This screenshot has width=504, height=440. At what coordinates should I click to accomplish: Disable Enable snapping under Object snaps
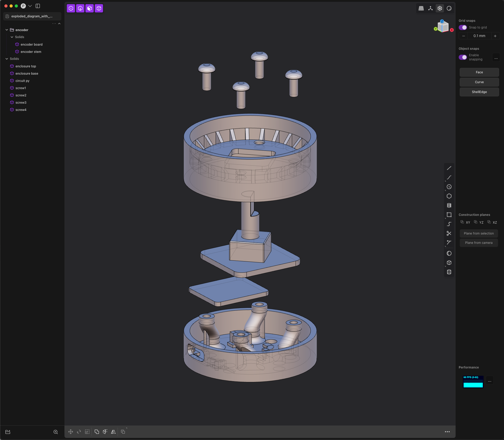[463, 57]
